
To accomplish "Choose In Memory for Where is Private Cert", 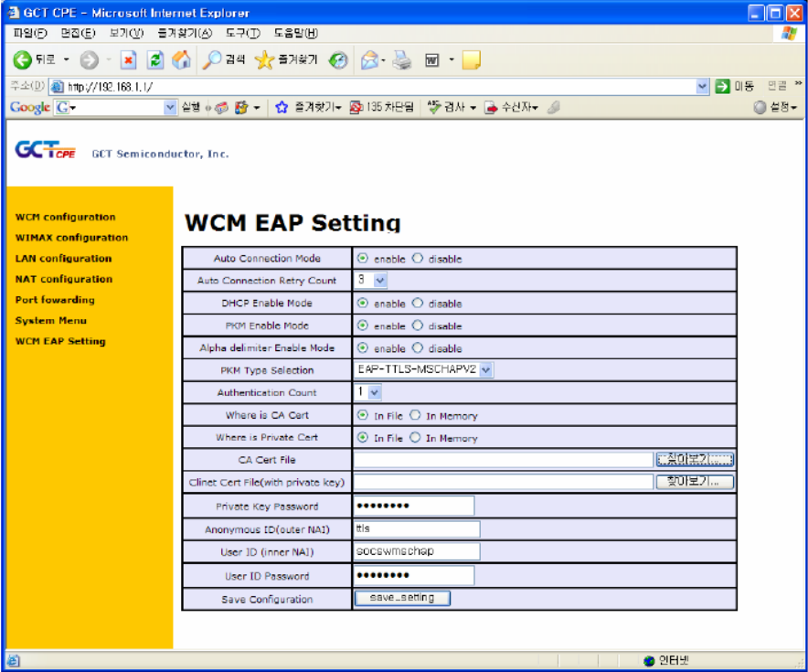I will click(x=415, y=437).
